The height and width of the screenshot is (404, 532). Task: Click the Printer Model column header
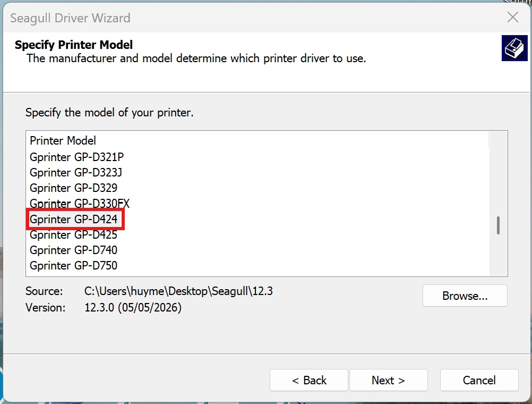257,140
